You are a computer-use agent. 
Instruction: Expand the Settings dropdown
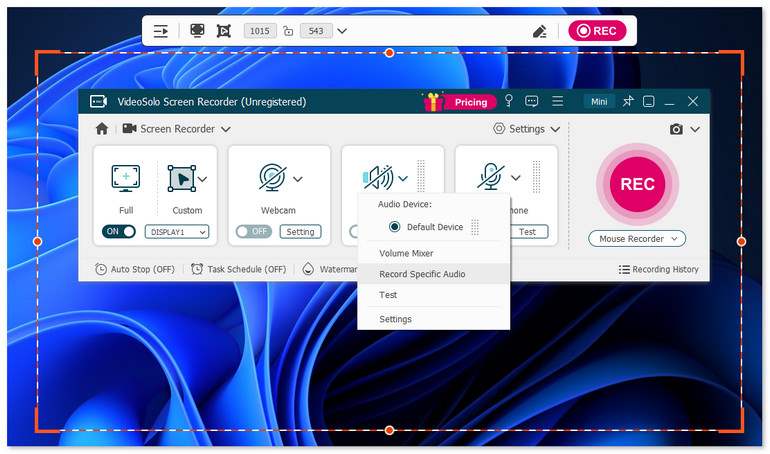[555, 129]
